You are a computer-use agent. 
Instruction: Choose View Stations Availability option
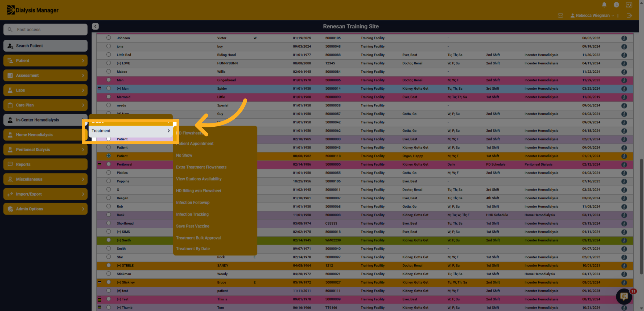point(199,179)
